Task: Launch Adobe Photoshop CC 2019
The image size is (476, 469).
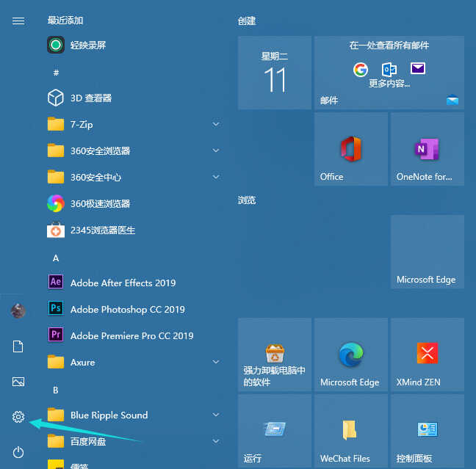Action: (127, 309)
